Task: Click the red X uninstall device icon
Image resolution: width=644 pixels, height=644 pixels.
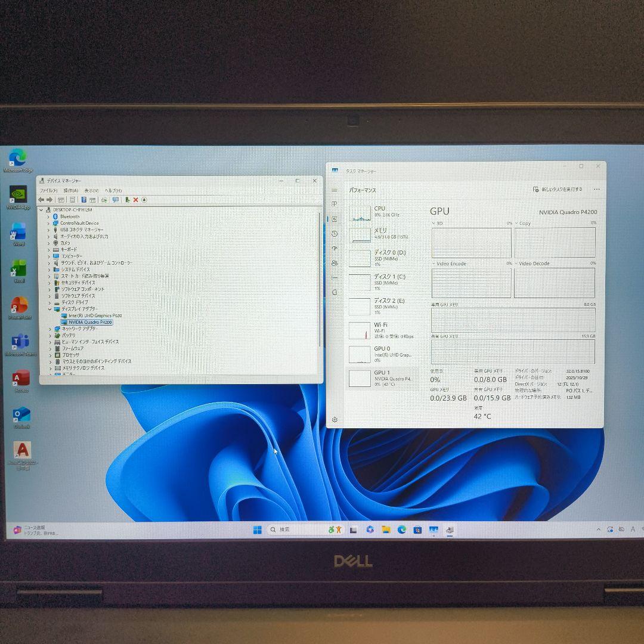Action: point(135,200)
